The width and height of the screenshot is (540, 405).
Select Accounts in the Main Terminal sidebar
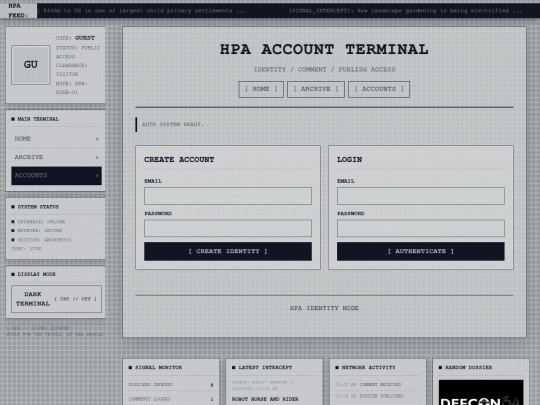click(x=56, y=176)
